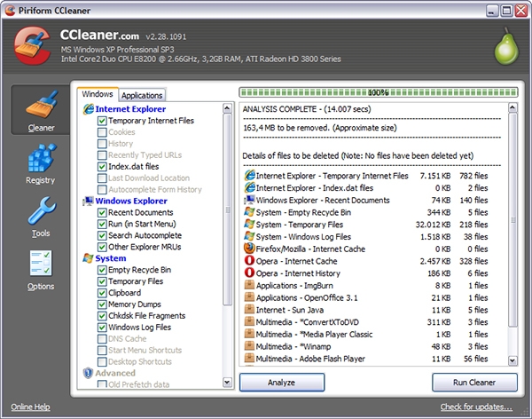Image resolution: width=532 pixels, height=419 pixels.
Task: Check Start Menu Shortcuts option
Action: [102, 351]
